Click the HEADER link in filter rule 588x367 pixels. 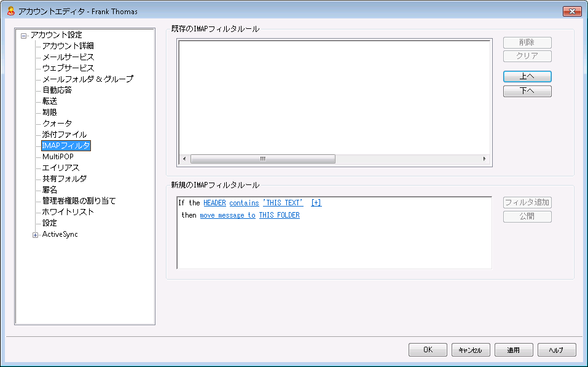point(214,203)
